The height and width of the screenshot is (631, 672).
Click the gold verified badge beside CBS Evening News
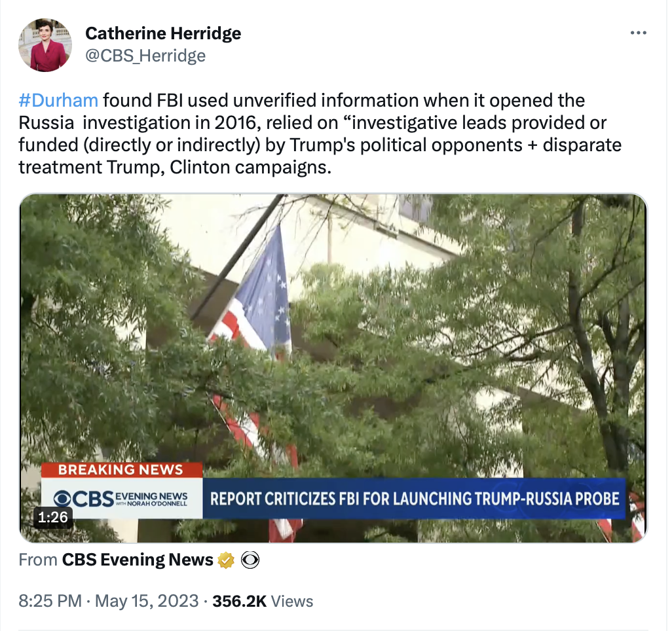(226, 560)
